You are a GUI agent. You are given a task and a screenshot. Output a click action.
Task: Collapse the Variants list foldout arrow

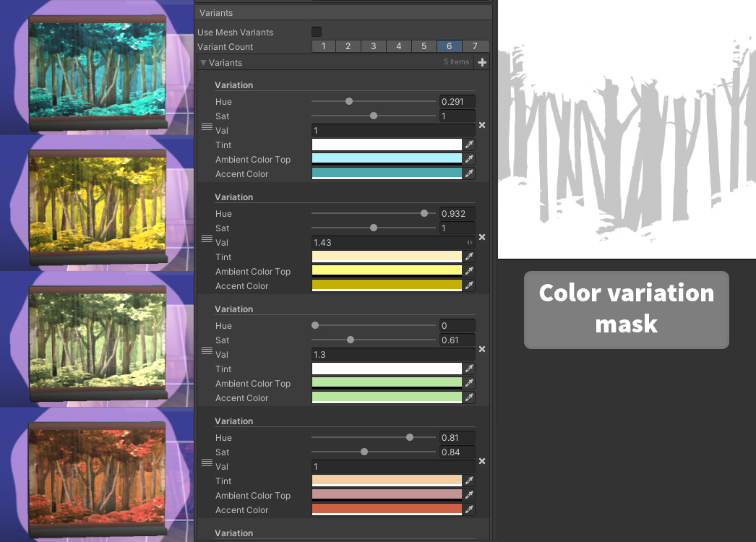click(x=204, y=63)
